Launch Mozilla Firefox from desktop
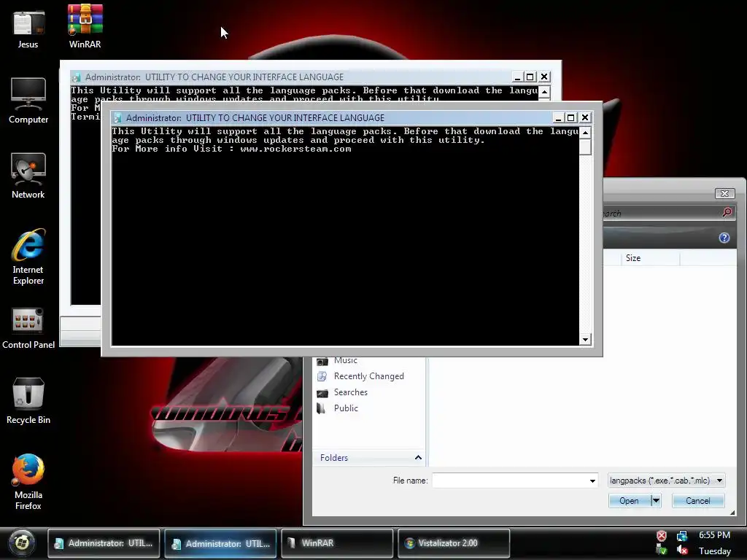This screenshot has height=560, width=747. 28,481
